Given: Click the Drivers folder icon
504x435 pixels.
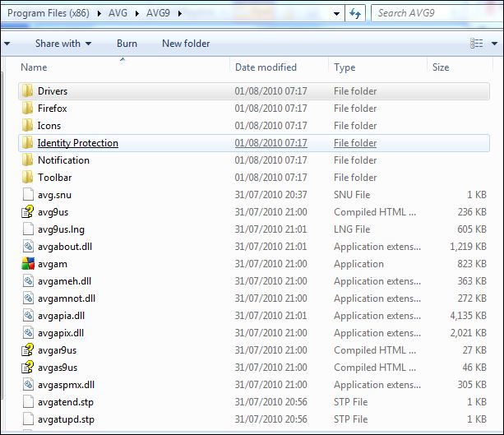Looking at the screenshot, I should click(28, 91).
